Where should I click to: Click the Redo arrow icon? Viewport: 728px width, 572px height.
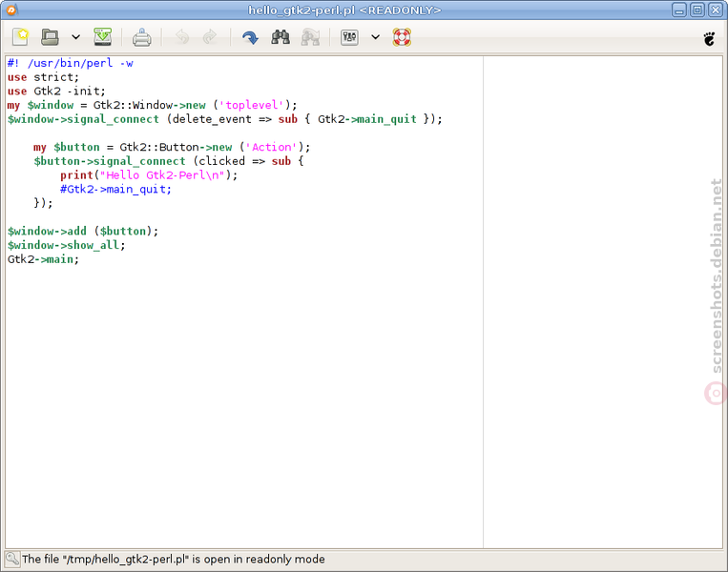[x=210, y=37]
